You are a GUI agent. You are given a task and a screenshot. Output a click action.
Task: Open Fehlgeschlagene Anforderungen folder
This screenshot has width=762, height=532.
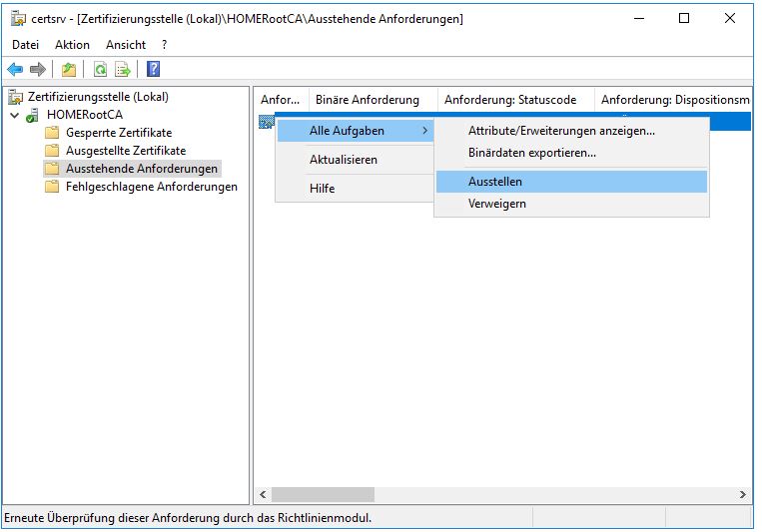tap(151, 187)
